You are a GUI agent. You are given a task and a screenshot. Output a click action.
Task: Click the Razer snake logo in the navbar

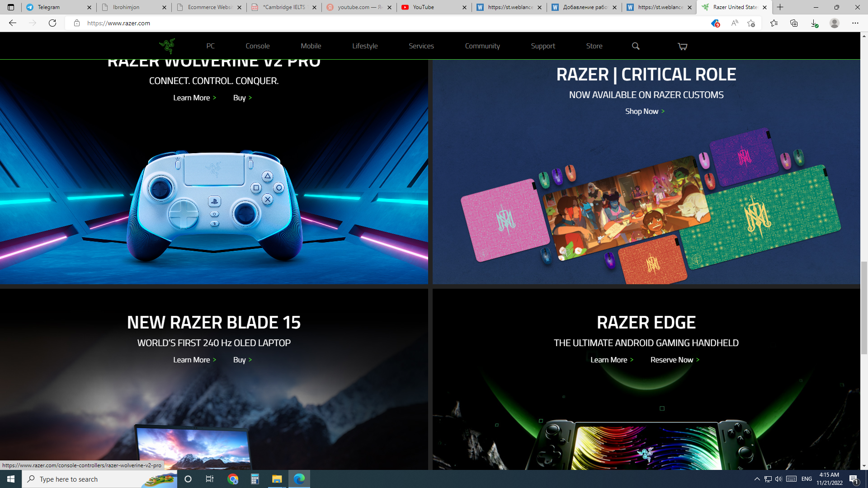tap(167, 46)
